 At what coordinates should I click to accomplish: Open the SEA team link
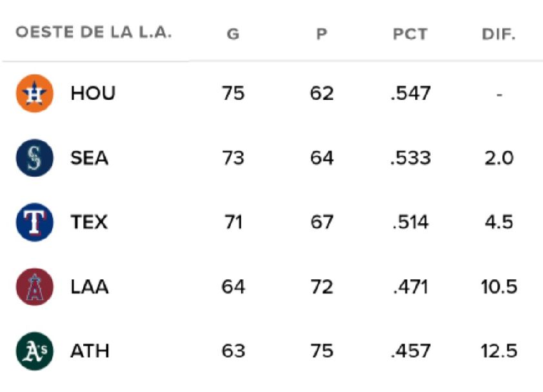pos(90,158)
